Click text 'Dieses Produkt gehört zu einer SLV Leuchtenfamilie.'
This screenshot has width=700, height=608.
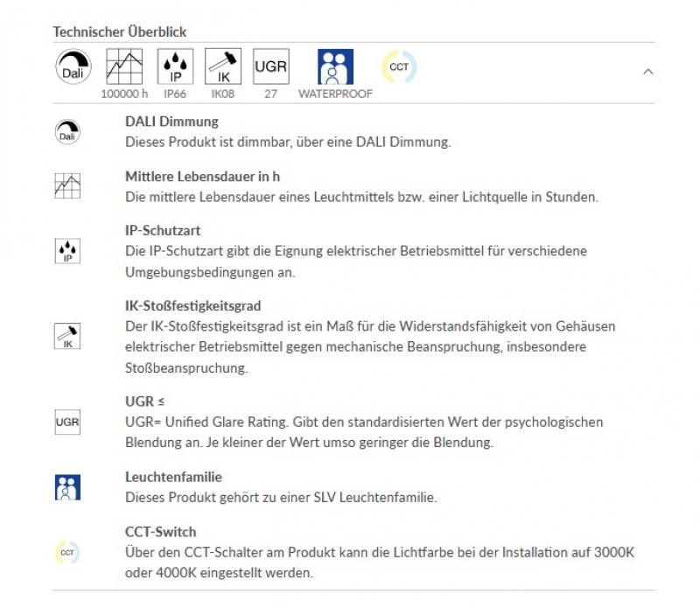[x=281, y=497]
